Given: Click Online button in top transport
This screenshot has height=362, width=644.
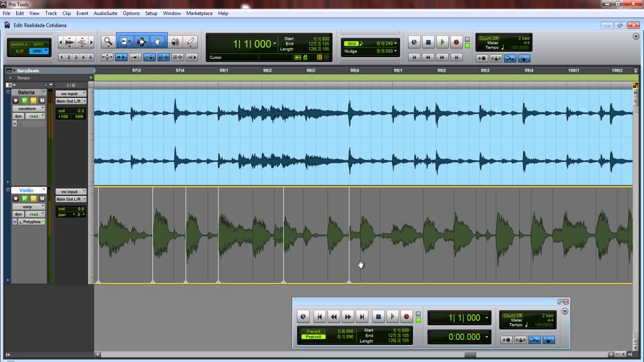Looking at the screenshot, I should tap(414, 42).
